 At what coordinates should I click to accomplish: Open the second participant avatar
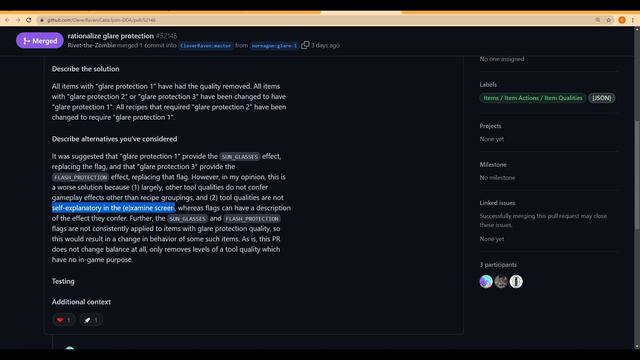point(501,281)
